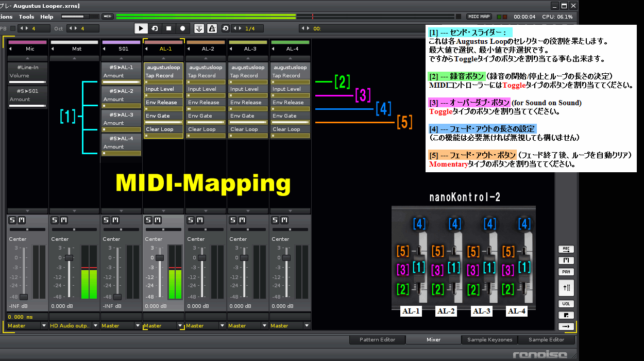Toggle the small volume-arrow icon beside master slider
Image resolution: width=644 pixels, height=361 pixels.
coord(108,17)
